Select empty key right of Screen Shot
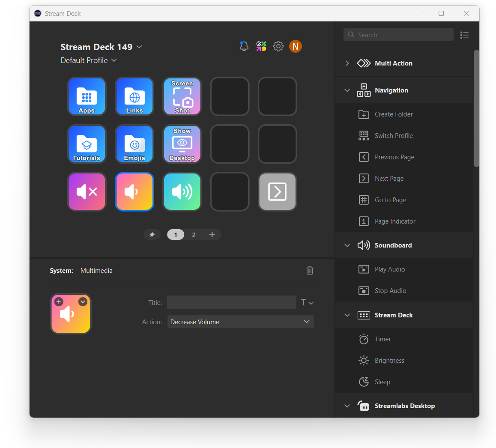This screenshot has height=448, width=496. 230,96
